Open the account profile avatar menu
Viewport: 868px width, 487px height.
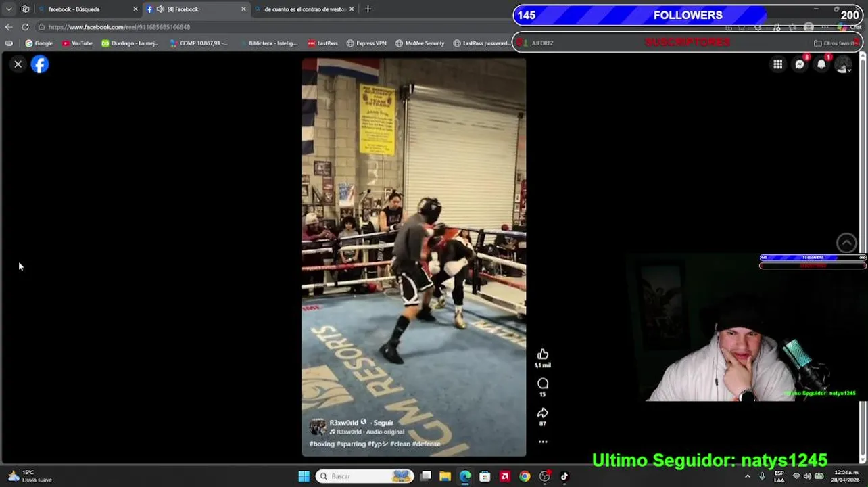(x=843, y=64)
